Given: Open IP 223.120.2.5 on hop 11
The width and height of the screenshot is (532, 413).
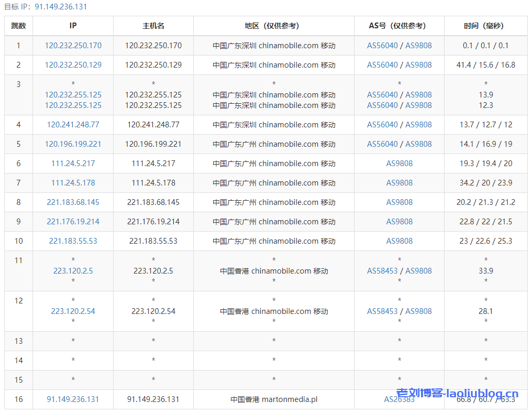Looking at the screenshot, I should (73, 271).
